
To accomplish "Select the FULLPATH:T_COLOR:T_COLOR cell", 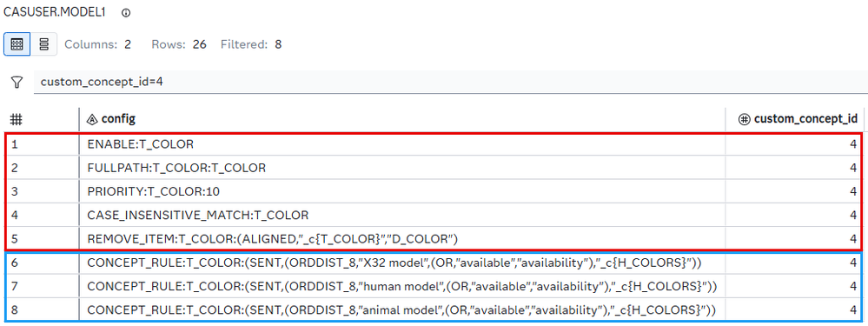I will (x=402, y=168).
